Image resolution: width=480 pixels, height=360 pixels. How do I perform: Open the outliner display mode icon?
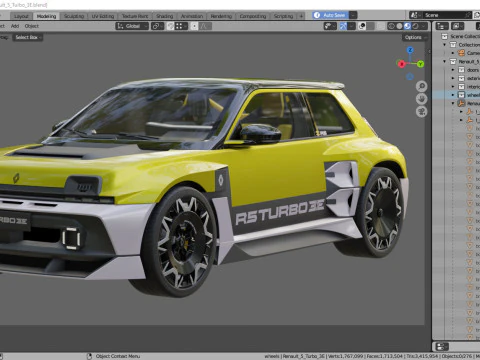442,26
